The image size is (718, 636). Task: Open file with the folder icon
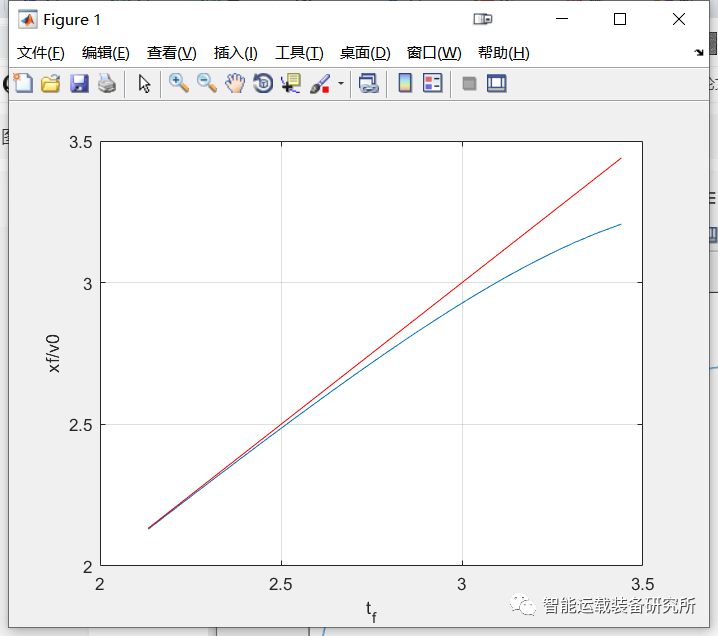(x=51, y=84)
